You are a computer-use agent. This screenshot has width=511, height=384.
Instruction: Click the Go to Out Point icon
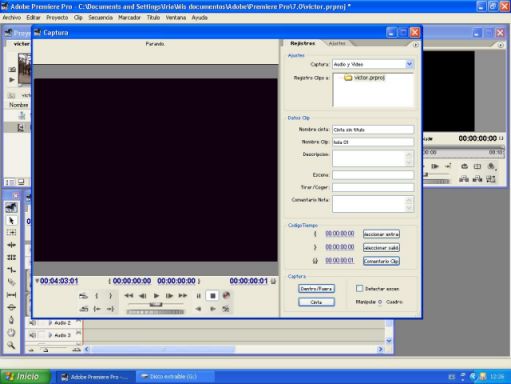(x=110, y=309)
